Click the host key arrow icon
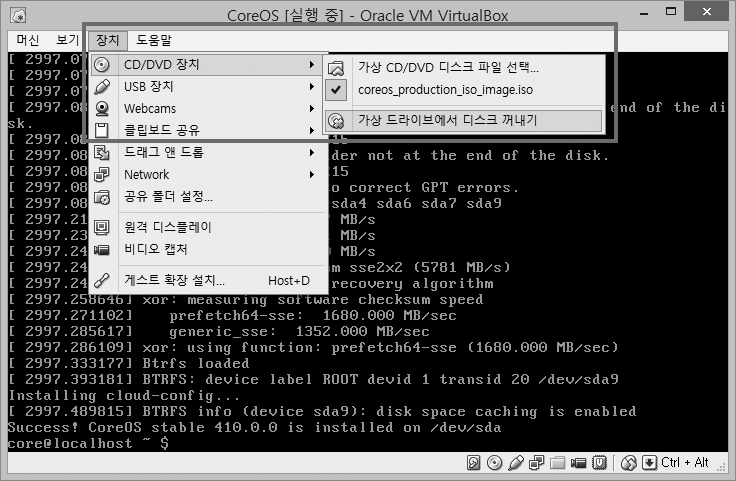The width and height of the screenshot is (736, 481). click(x=649, y=463)
